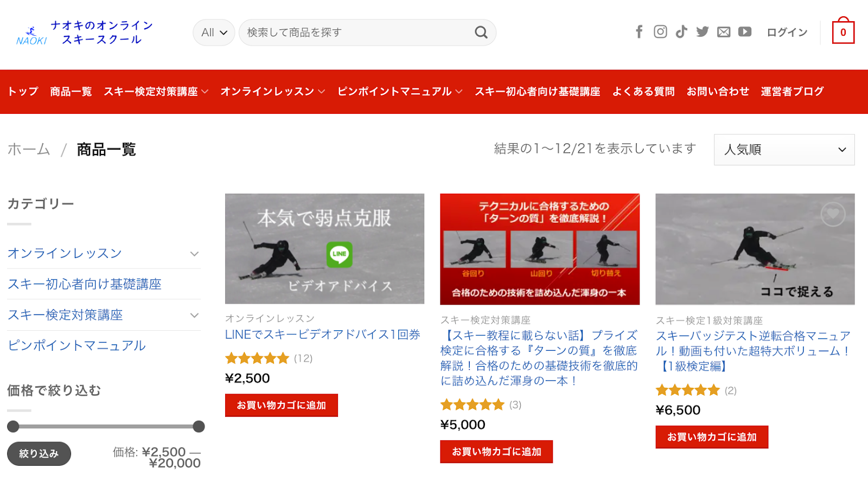Open the red ターンの質 product thumbnail

(540, 249)
